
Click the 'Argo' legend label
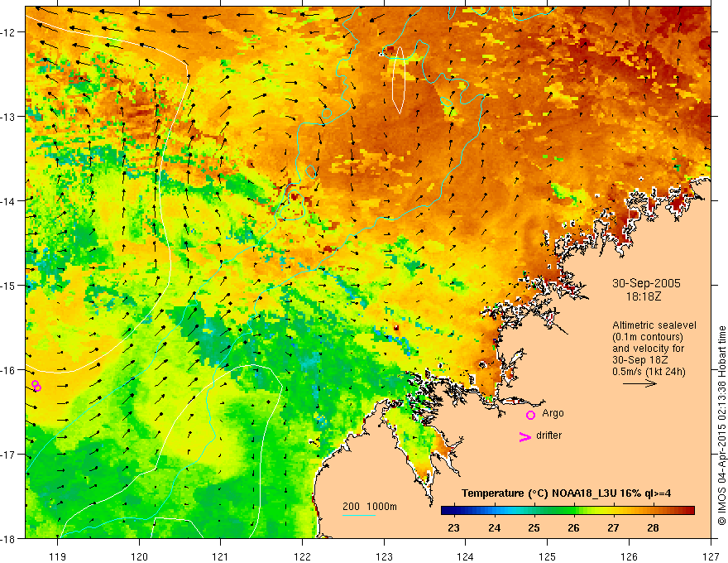click(553, 413)
